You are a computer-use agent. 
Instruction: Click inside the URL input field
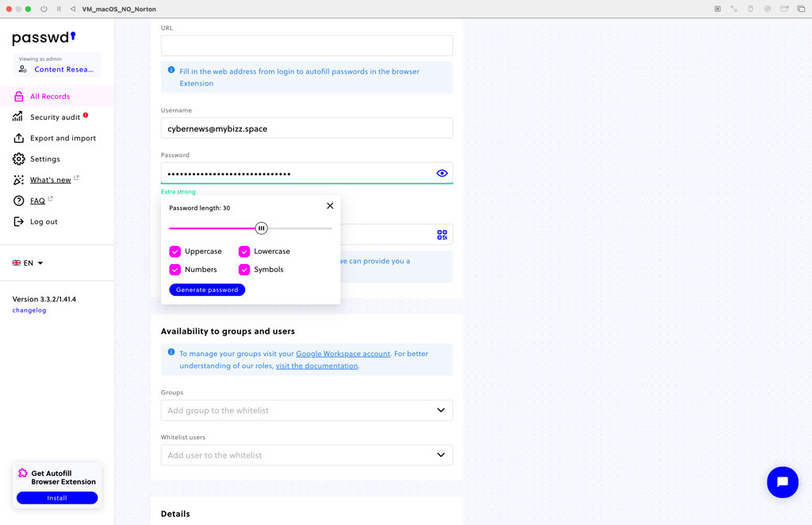click(x=307, y=45)
